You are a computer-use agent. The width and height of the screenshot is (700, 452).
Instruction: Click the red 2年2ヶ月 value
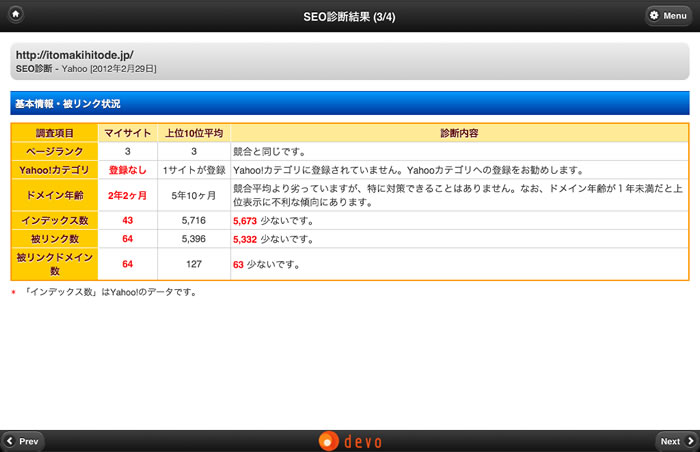tap(128, 196)
